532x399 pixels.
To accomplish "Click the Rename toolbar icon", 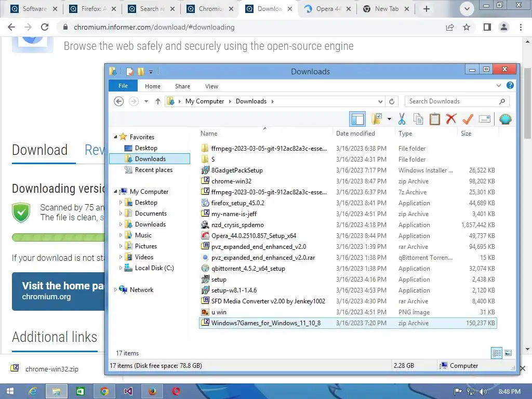I will tap(485, 119).
